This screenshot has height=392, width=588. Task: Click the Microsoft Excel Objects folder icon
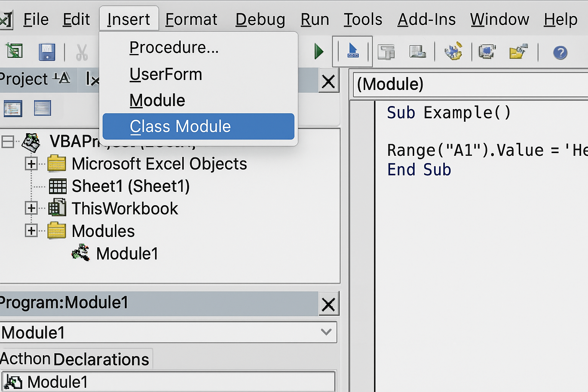point(57,163)
